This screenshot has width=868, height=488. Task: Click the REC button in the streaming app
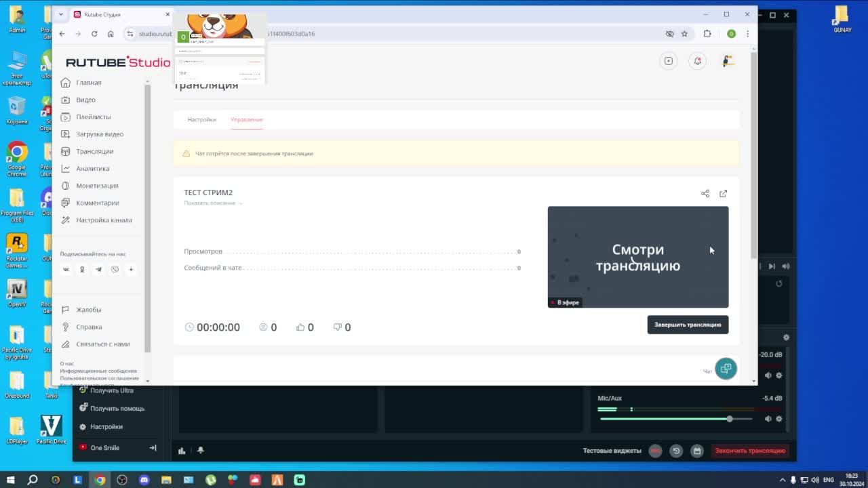pyautogui.click(x=655, y=451)
